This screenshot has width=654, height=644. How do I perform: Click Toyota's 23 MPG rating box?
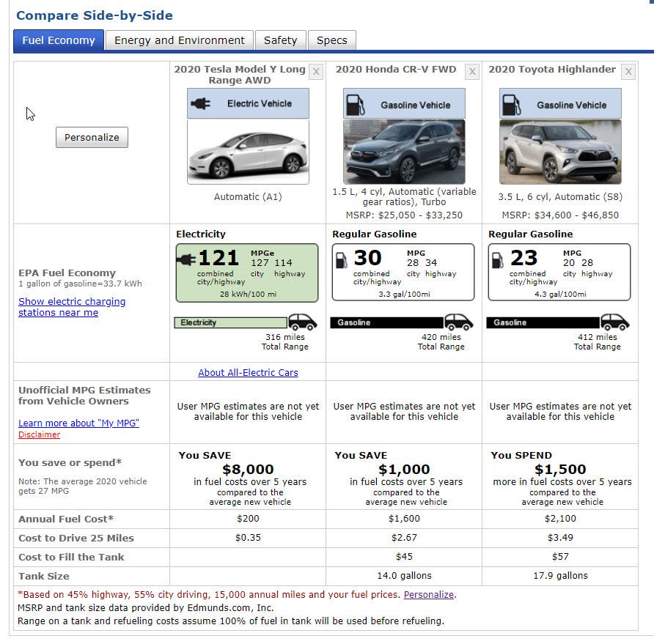click(x=559, y=273)
